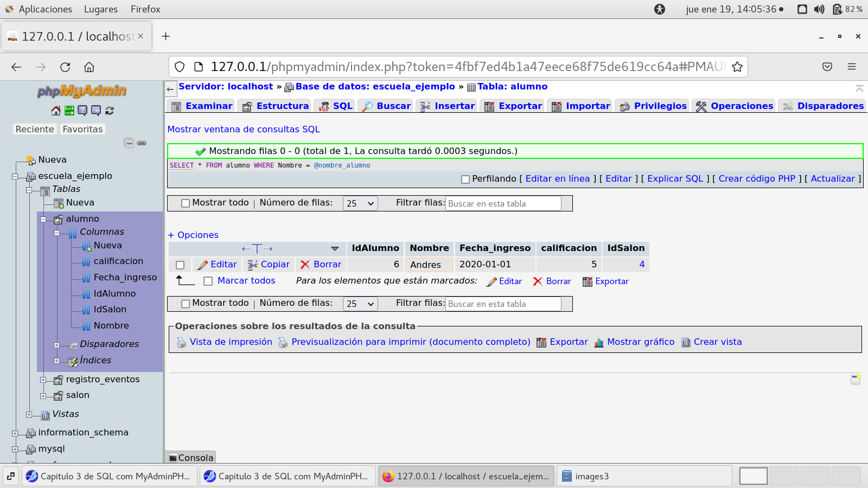This screenshot has width=868, height=488.
Task: Enable the Perfilando checkbox
Action: click(465, 179)
